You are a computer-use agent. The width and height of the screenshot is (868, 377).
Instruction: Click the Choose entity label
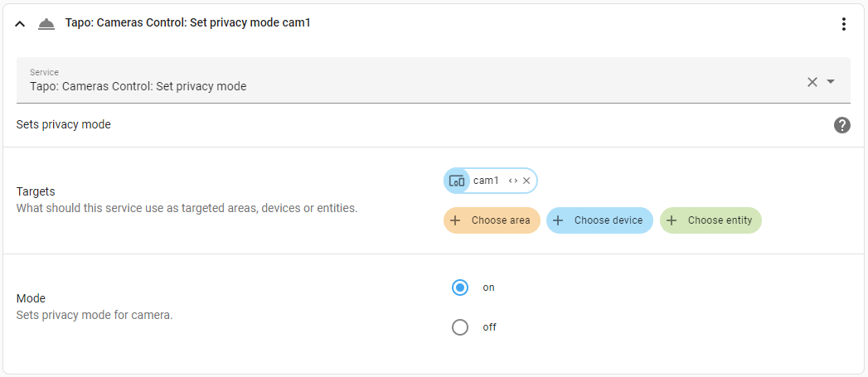[720, 220]
